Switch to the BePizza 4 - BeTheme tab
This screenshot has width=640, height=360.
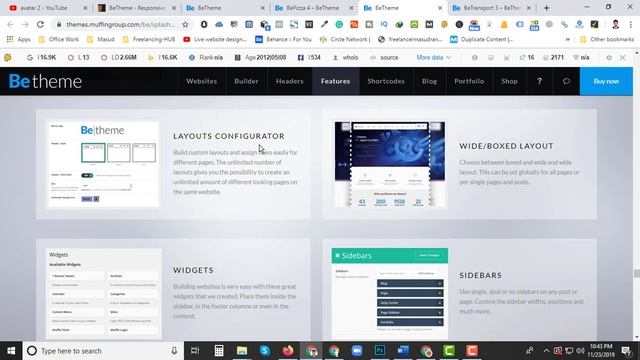point(312,8)
